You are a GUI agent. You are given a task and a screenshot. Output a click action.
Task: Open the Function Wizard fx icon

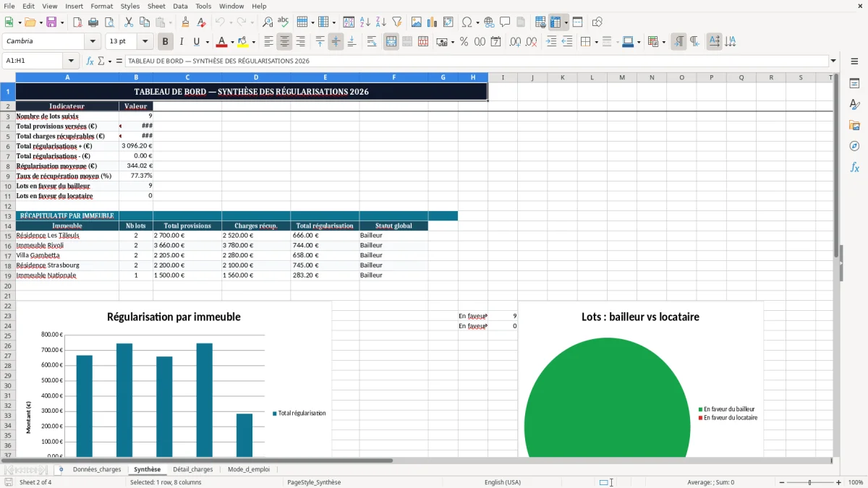coord(90,61)
